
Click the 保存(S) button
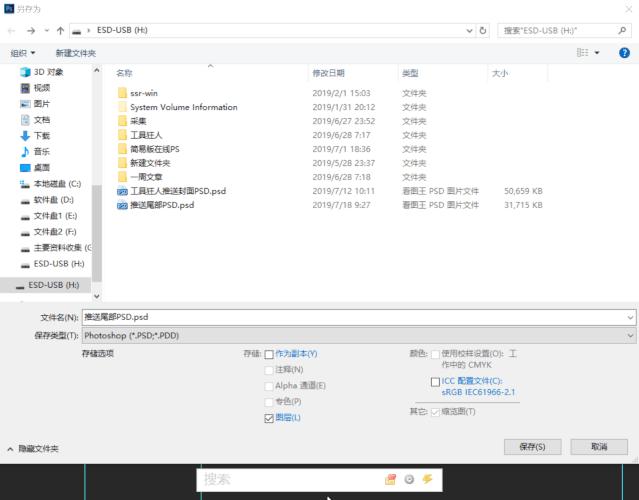tap(533, 447)
